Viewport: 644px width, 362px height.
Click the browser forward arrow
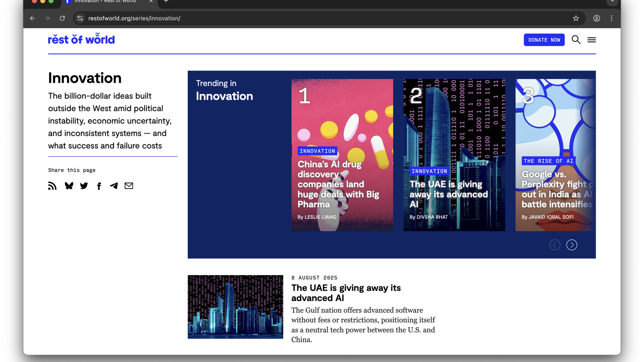[47, 18]
